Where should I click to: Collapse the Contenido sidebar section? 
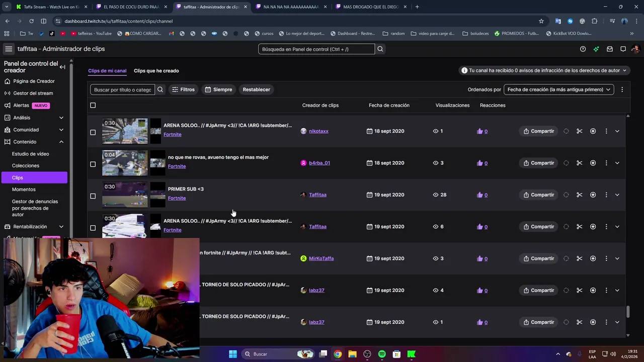61,142
